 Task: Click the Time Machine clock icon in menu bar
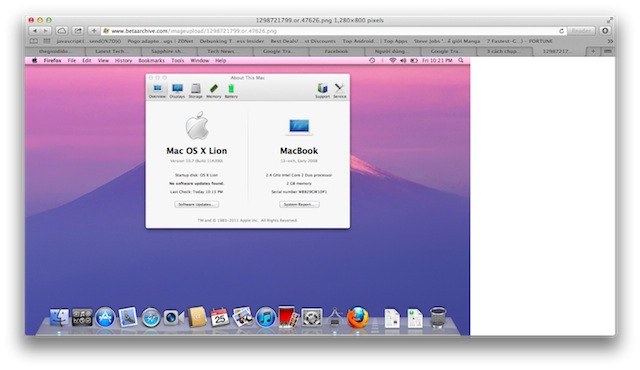coord(372,60)
